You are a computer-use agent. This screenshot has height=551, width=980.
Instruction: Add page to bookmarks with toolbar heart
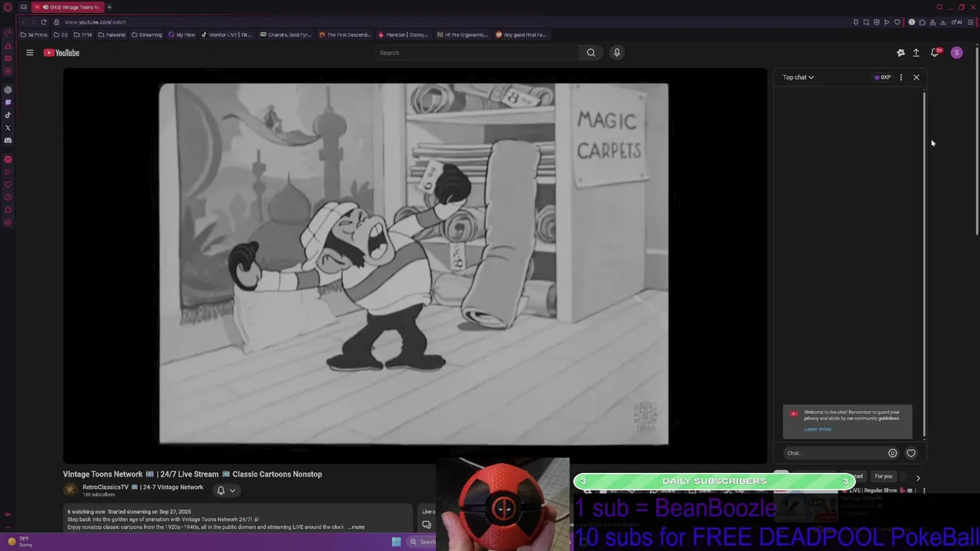click(x=897, y=22)
